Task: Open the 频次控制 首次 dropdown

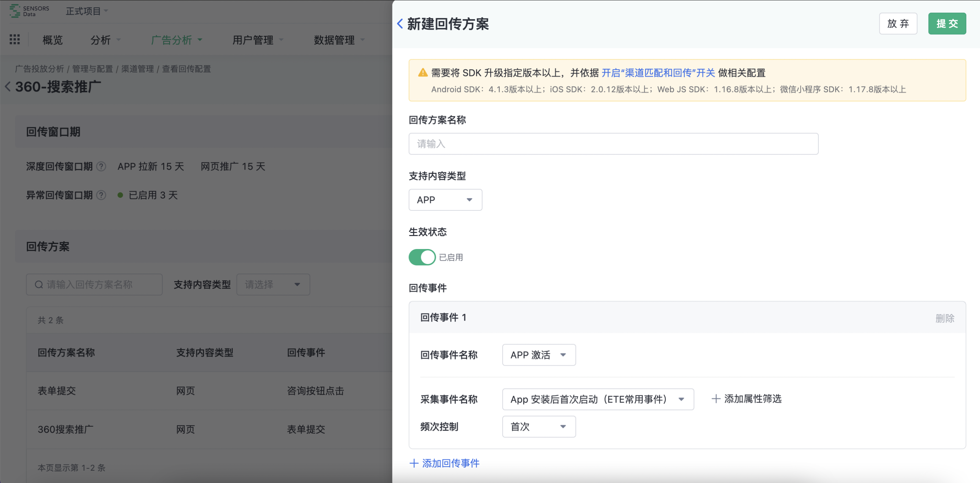Action: click(x=539, y=427)
